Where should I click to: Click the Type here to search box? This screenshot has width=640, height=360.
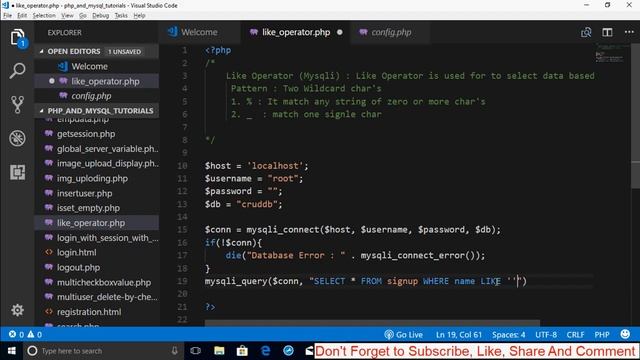tap(103, 351)
